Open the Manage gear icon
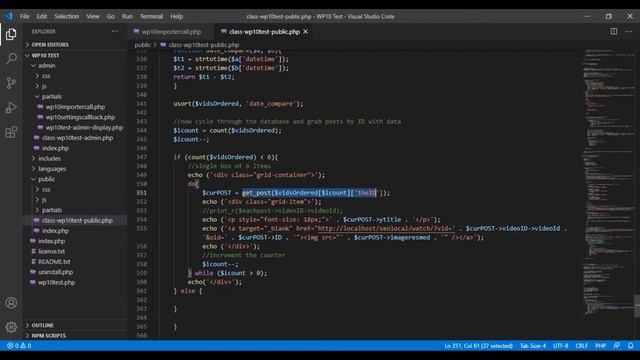This screenshot has width=640, height=360. coord(11,327)
